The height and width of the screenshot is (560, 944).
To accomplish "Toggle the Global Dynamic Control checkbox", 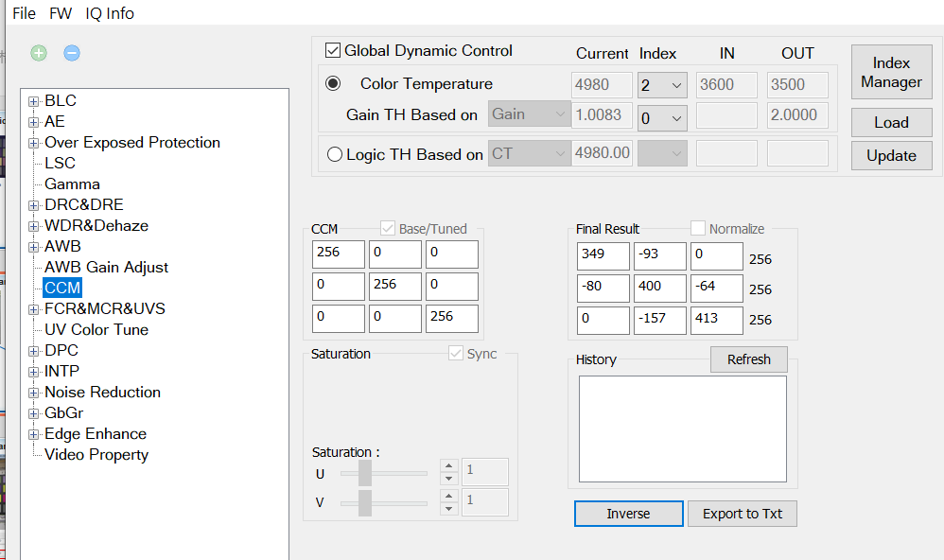I will click(333, 51).
